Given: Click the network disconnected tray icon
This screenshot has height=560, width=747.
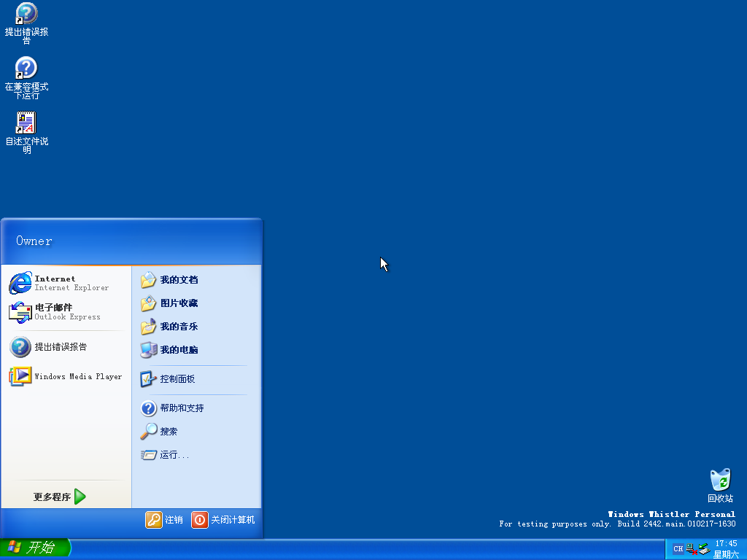Looking at the screenshot, I should tap(692, 549).
